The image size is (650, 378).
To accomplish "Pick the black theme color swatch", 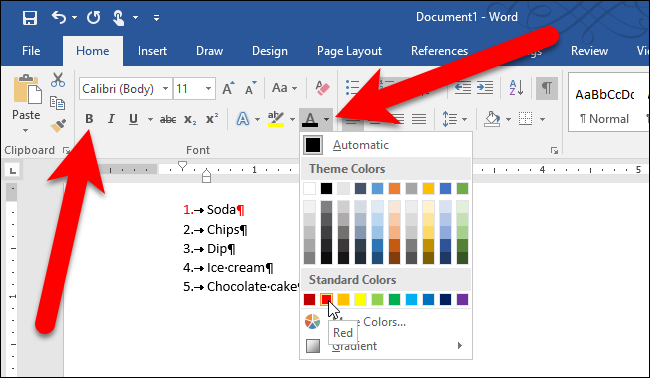I will tap(326, 189).
